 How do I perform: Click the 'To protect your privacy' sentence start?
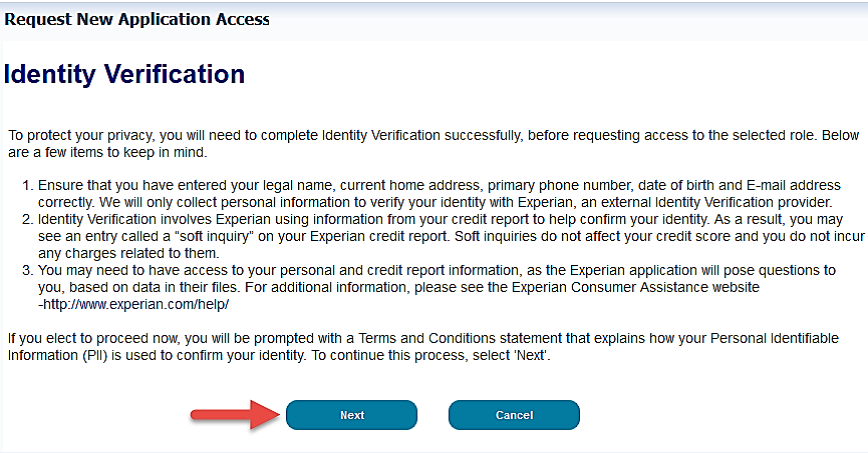80,136
